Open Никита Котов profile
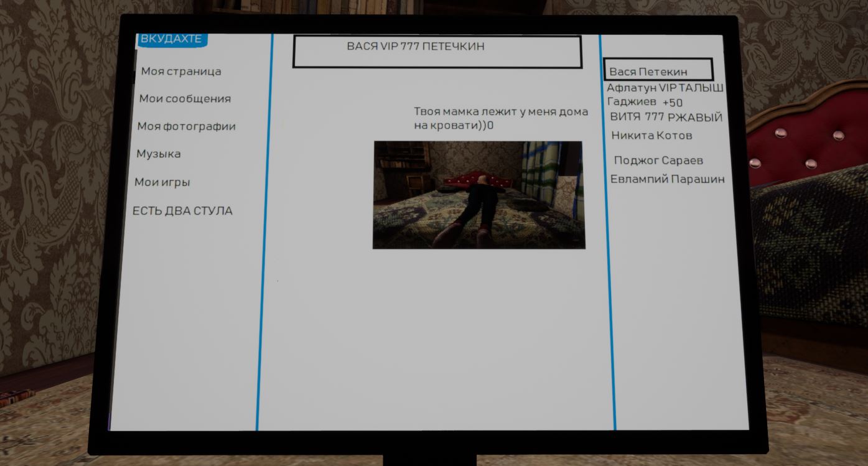This screenshot has width=868, height=466. coord(652,135)
